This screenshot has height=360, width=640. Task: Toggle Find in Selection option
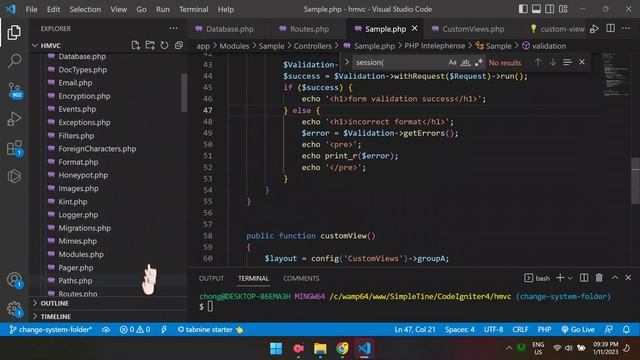[567, 62]
